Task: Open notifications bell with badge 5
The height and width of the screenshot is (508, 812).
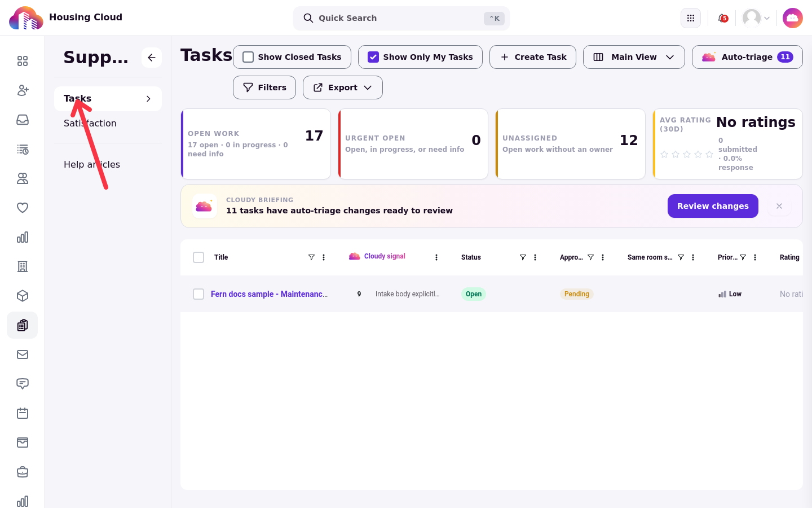Action: click(x=722, y=18)
